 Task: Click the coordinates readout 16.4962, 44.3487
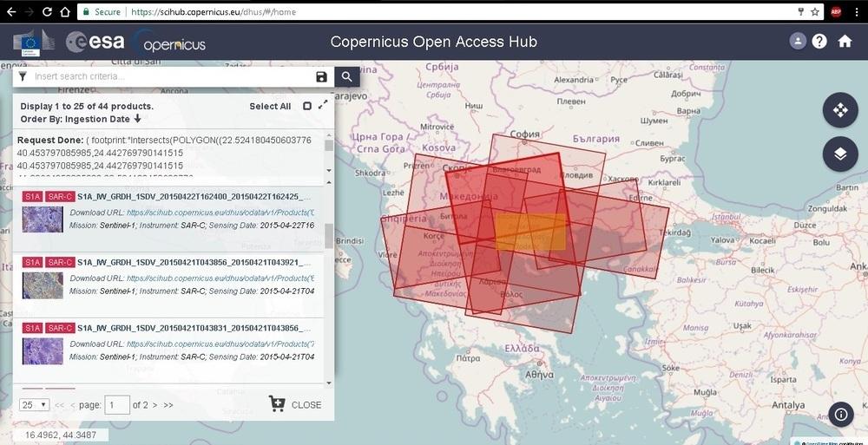tap(61, 435)
